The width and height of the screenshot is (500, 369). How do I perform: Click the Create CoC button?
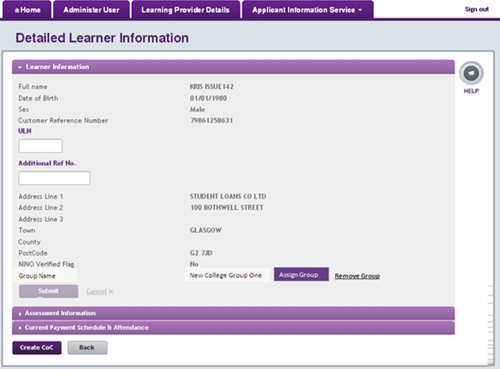pyautogui.click(x=37, y=348)
